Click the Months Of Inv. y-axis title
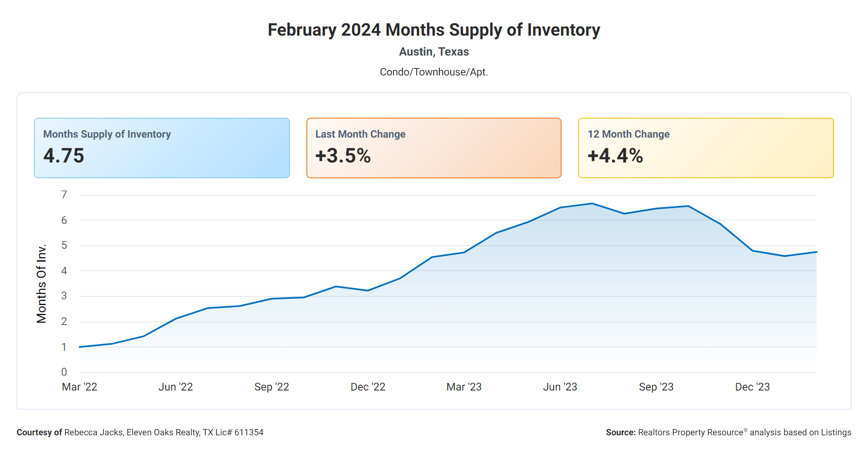 coord(41,284)
